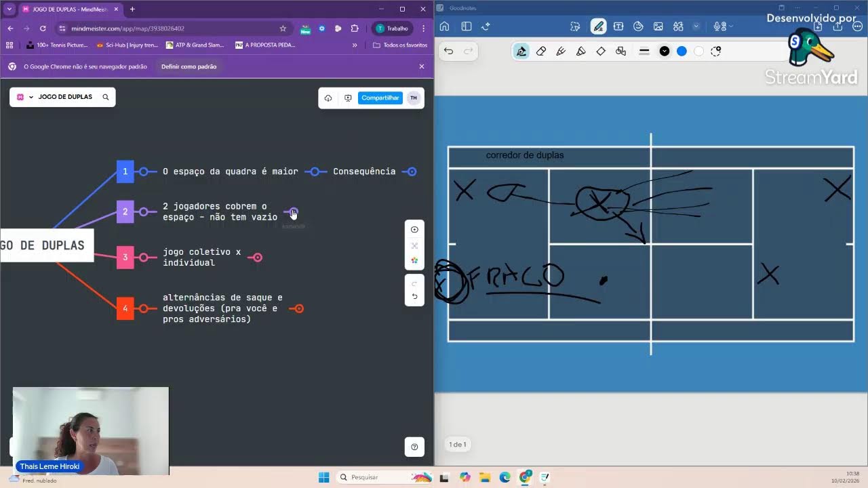Screen dimensions: 868x488
Task: Select topic number 4 box
Action: (x=125, y=308)
